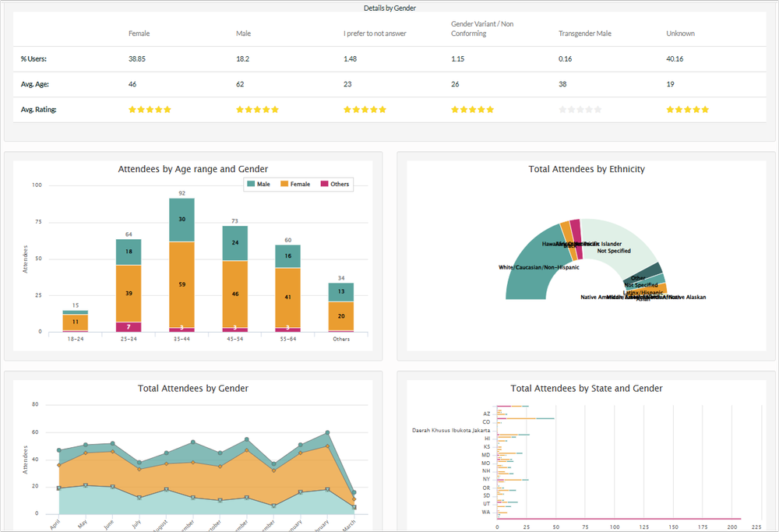Click the long pink bar in state chart

(619, 519)
